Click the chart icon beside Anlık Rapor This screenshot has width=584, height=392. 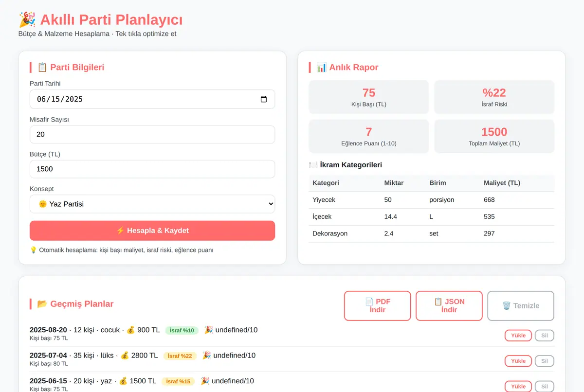pyautogui.click(x=321, y=68)
